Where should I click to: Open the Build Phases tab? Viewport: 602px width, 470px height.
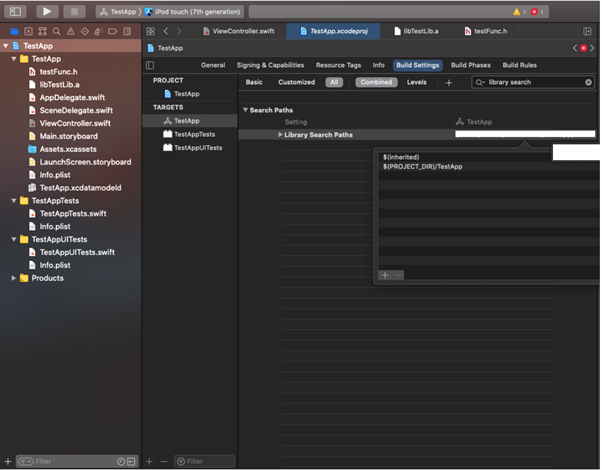[x=471, y=65]
